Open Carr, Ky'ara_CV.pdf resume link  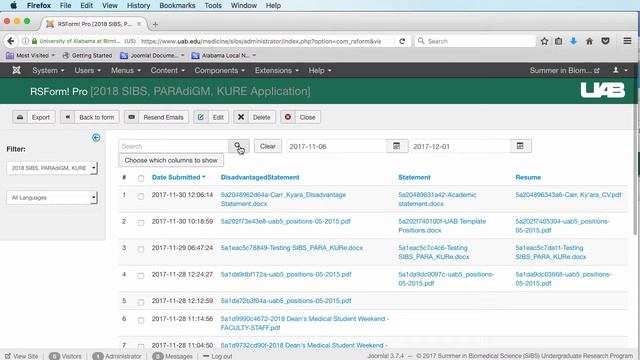click(x=568, y=195)
